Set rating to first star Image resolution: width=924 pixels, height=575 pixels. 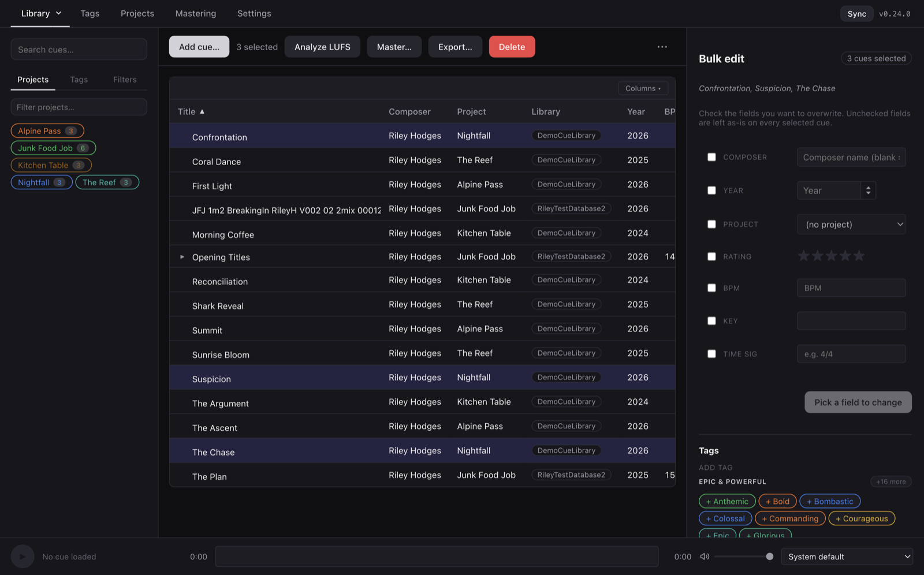[x=803, y=256]
